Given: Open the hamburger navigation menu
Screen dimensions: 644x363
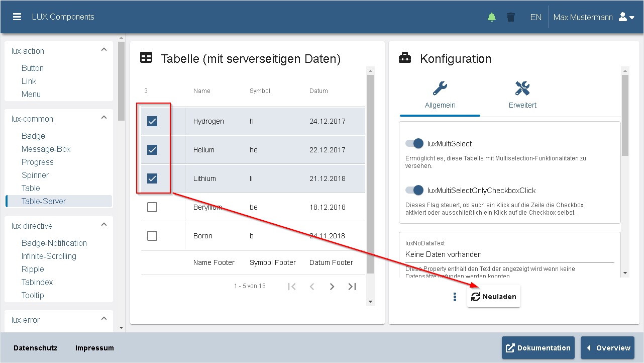Looking at the screenshot, I should click(17, 16).
